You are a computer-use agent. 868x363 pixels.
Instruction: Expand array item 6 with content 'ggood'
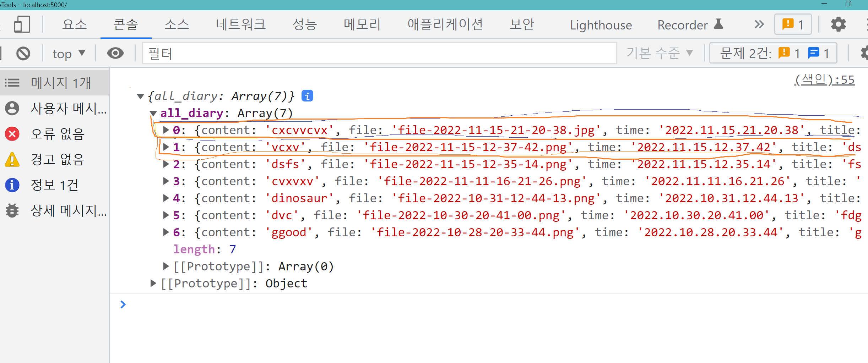(x=166, y=232)
